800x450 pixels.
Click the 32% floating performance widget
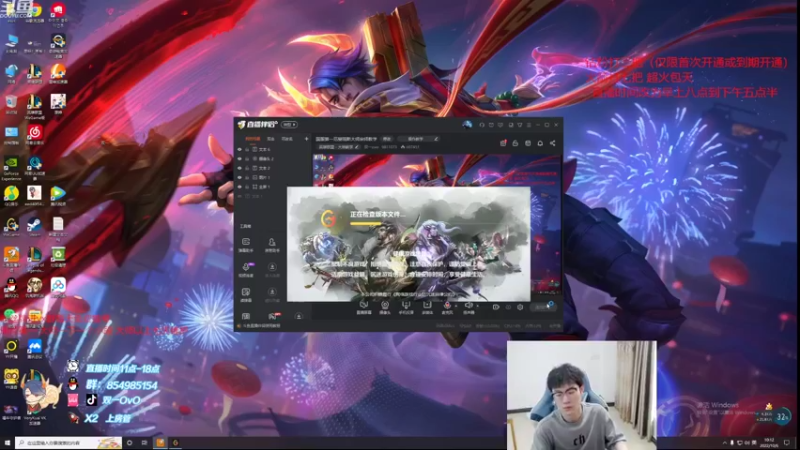tap(782, 417)
